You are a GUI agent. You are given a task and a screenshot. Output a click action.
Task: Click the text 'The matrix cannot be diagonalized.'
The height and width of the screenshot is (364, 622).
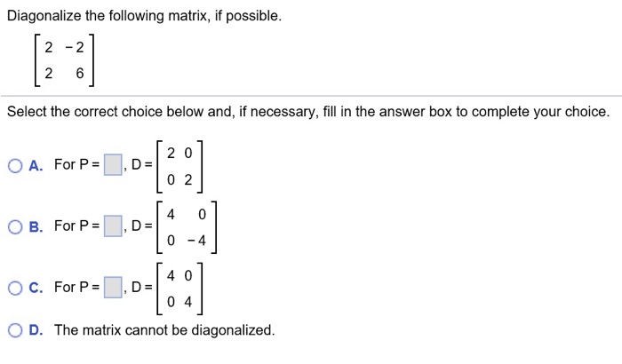[164, 330]
